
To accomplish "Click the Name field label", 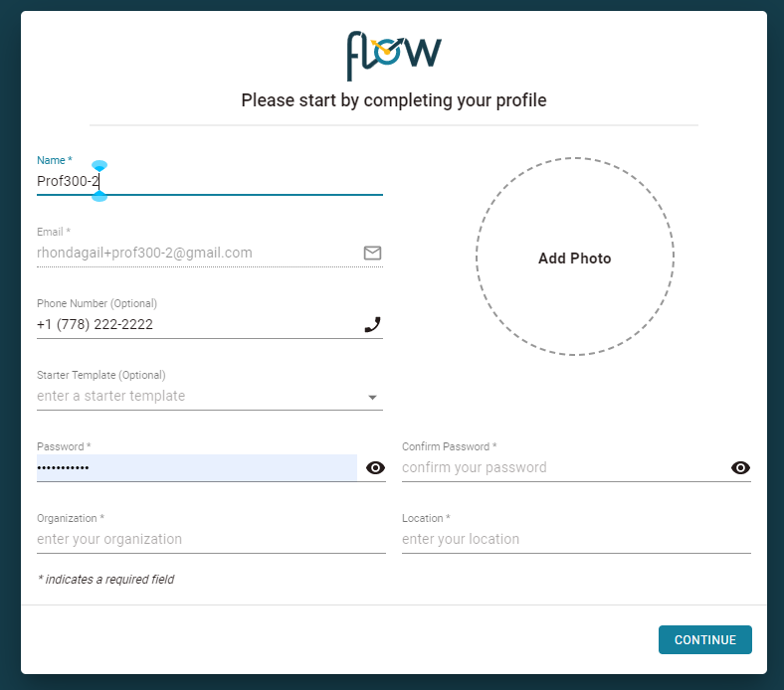I will click(54, 160).
